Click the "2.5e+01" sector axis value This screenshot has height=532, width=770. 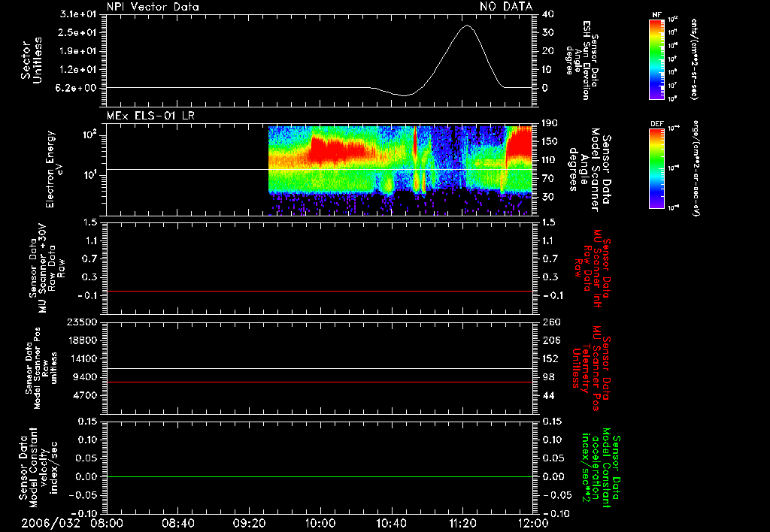[x=77, y=32]
